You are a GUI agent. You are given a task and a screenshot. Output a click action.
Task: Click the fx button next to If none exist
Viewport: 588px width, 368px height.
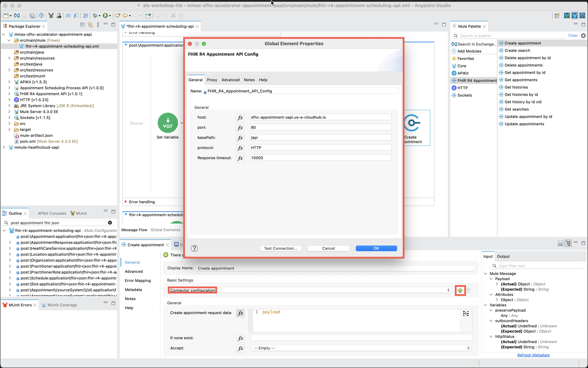point(241,338)
